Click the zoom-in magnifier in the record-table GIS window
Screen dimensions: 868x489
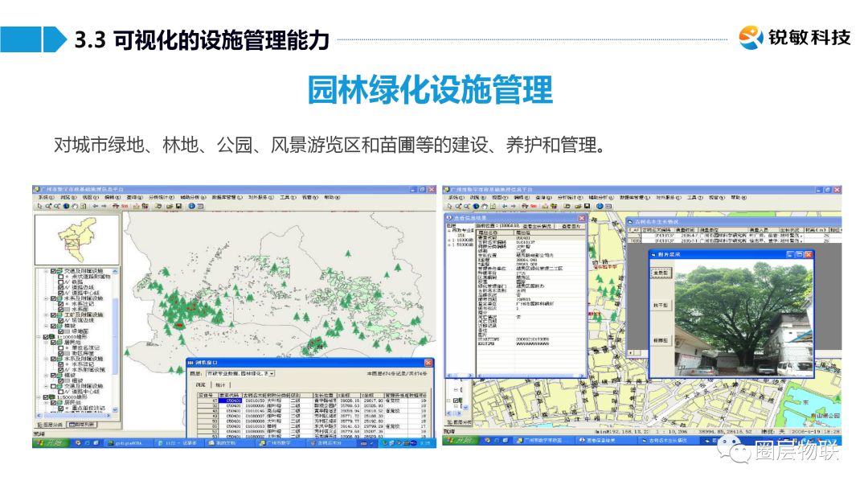48,206
